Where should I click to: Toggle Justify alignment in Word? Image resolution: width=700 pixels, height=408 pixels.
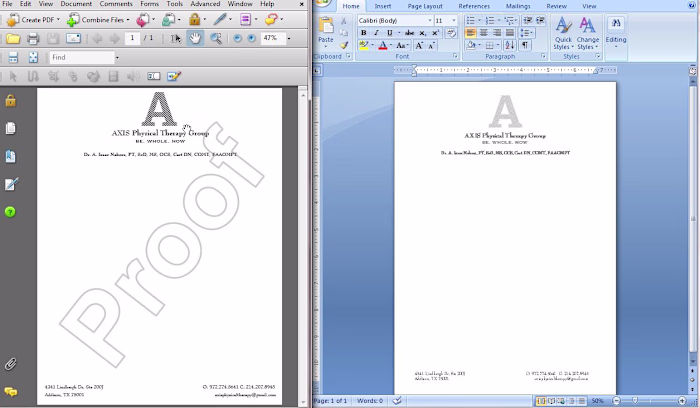tap(509, 33)
